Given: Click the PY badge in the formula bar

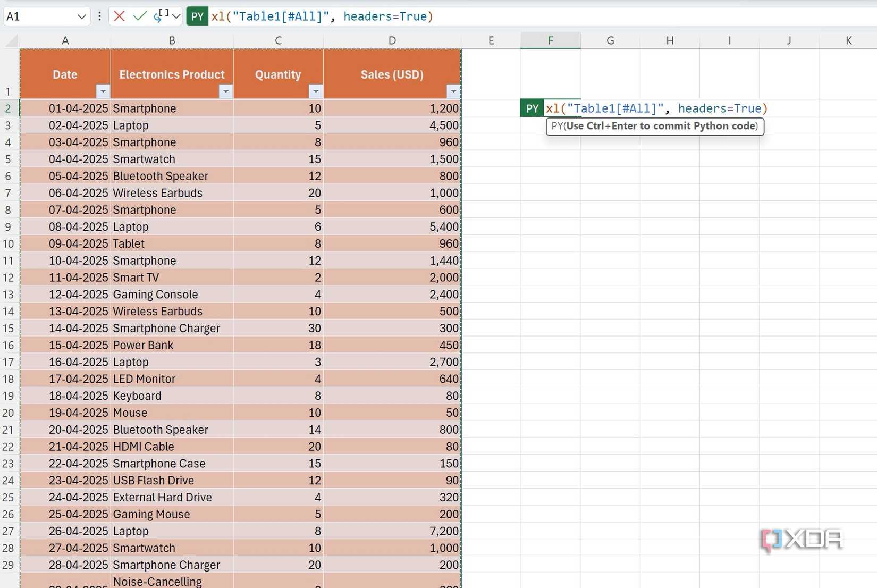Looking at the screenshot, I should click(x=197, y=16).
